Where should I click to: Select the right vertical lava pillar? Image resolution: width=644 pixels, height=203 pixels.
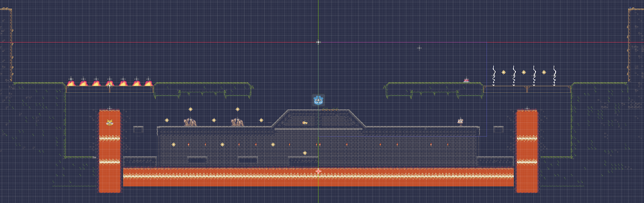[x=527, y=152]
